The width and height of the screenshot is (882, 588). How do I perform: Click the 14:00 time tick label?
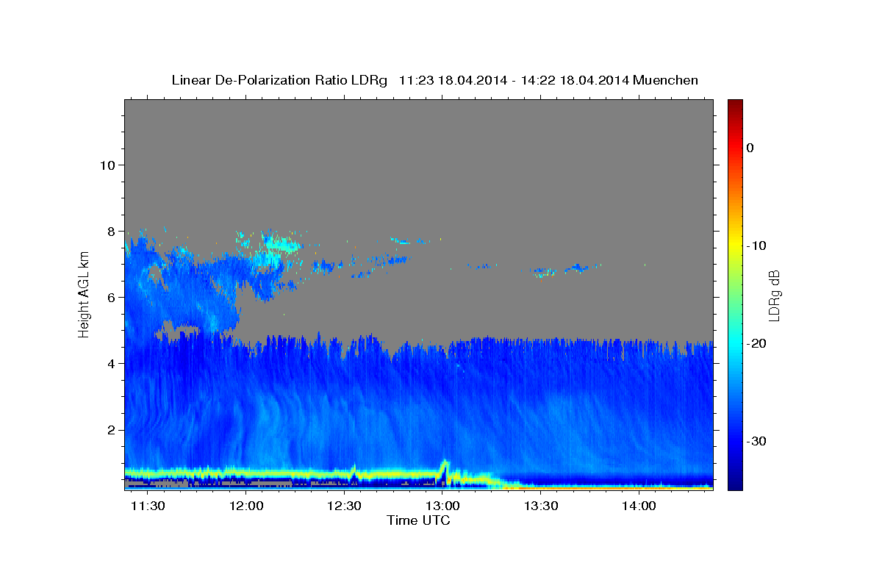(639, 506)
